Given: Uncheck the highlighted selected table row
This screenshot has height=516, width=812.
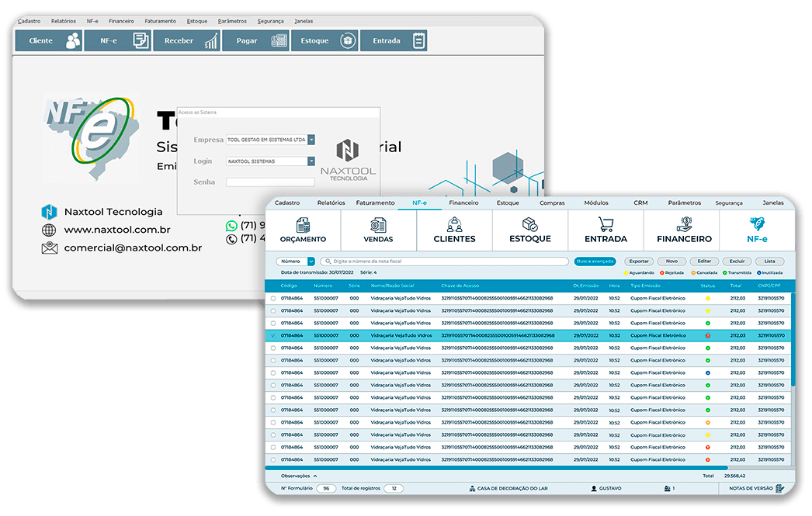Looking at the screenshot, I should coord(273,335).
